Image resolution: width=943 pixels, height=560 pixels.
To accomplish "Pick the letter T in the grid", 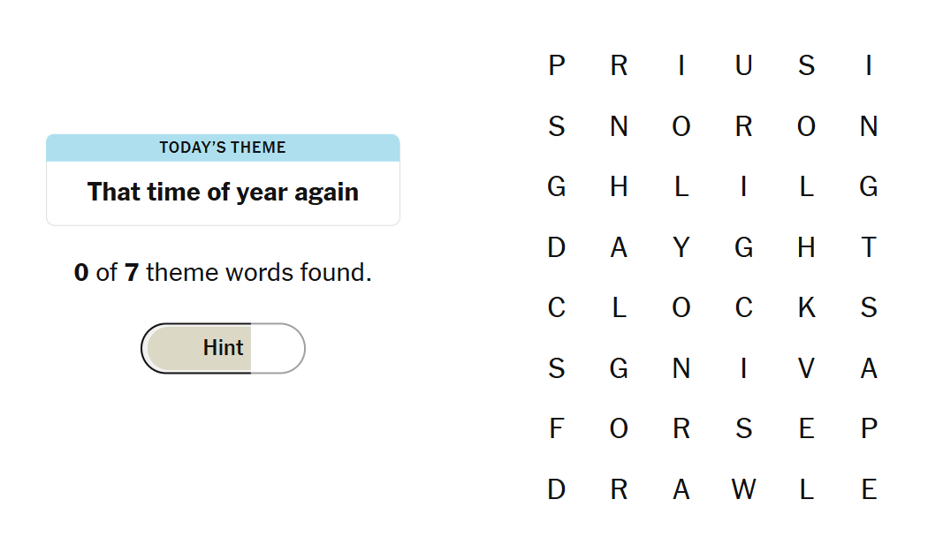I will tap(869, 247).
